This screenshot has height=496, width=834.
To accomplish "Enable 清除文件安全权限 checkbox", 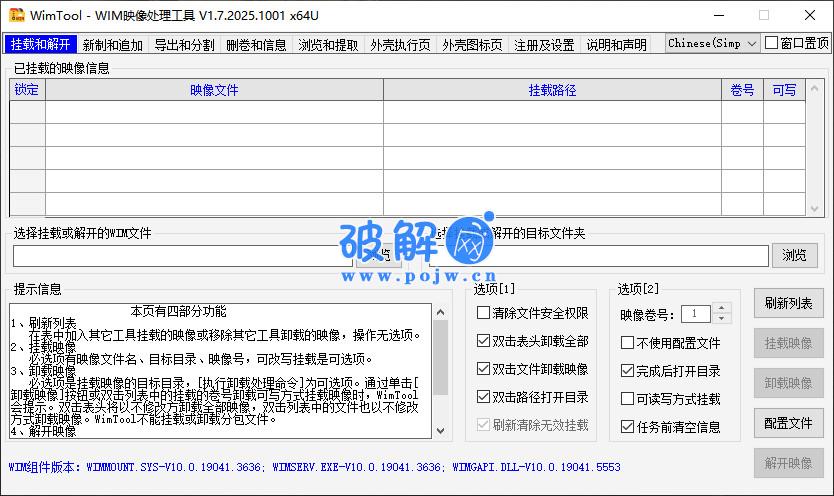I will (483, 313).
